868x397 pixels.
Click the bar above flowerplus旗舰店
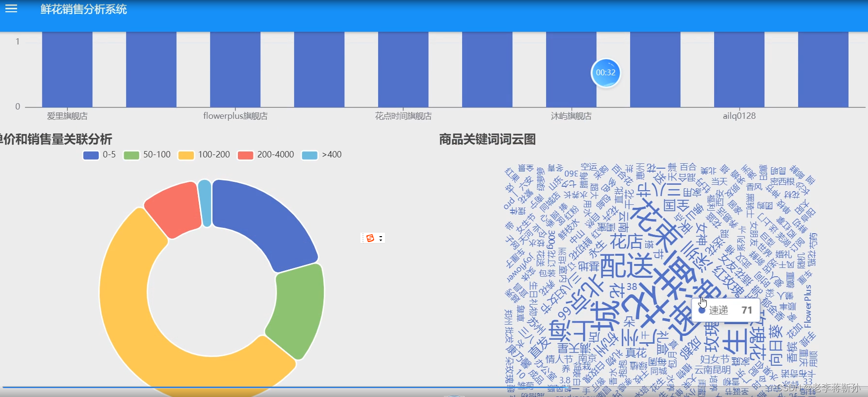click(235, 69)
